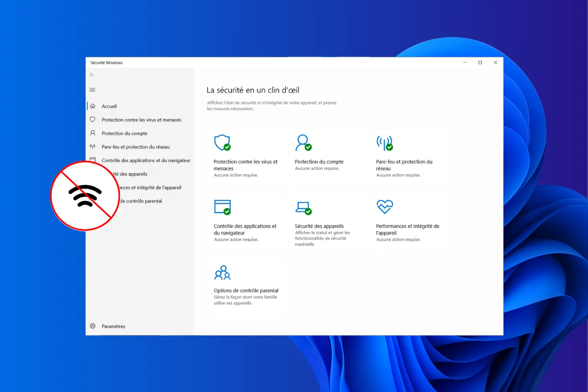Click the Options de contrôle parental tile
The height and width of the screenshot is (392, 588).
click(x=246, y=287)
